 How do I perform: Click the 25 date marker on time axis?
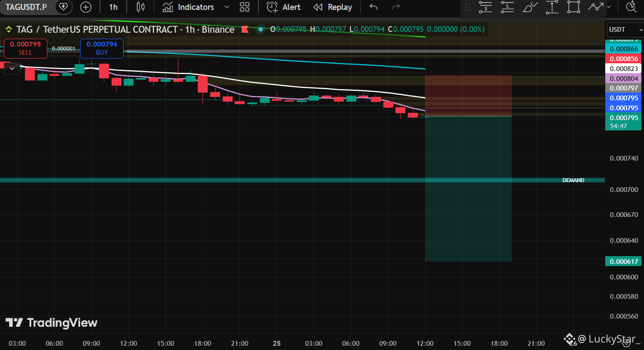277,343
